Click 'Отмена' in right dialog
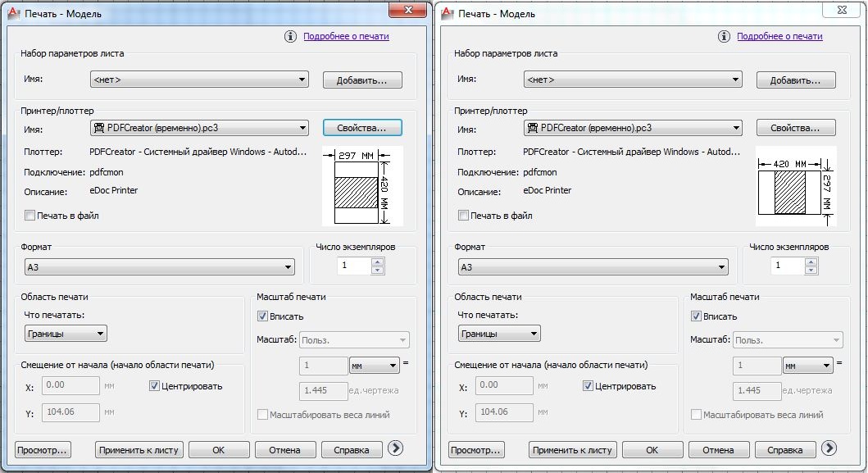This screenshot has width=868, height=473. (719, 450)
